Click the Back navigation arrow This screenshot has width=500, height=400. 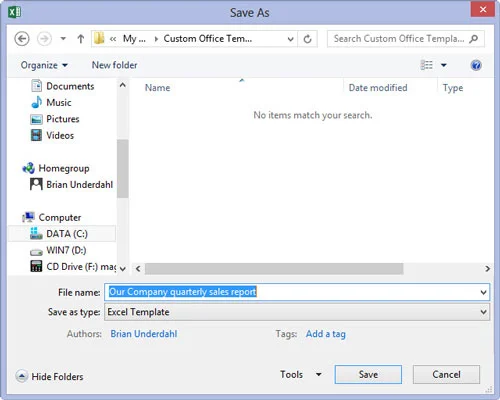(x=22, y=39)
